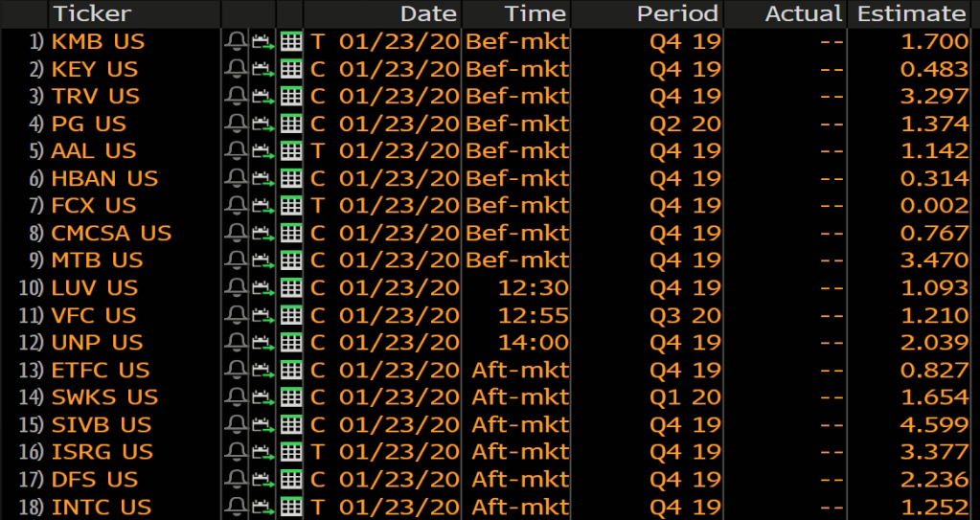Select the MTB US ticker
Screen dimensions: 980x520
pos(97,260)
